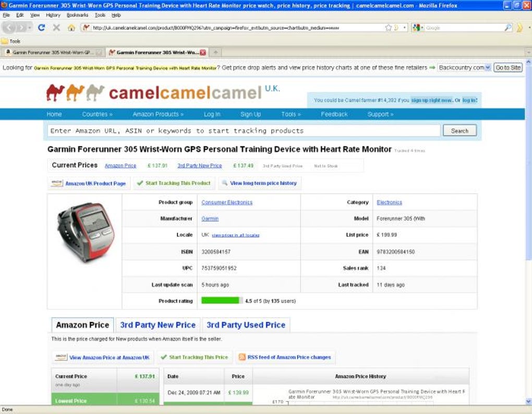This screenshot has width=532, height=414.
Task: Bookmark this page with the star icon
Action: coord(389,28)
